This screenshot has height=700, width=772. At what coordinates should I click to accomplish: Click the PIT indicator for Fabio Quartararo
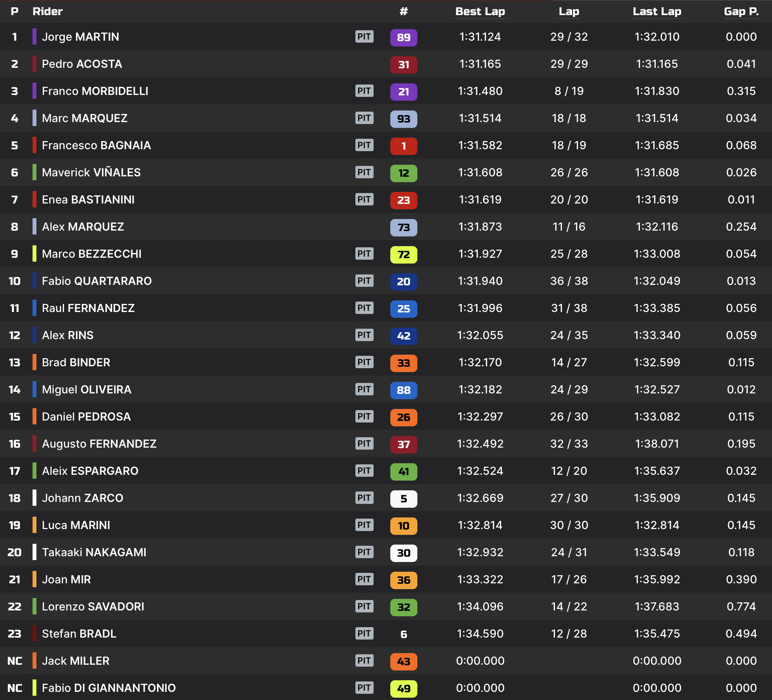[x=364, y=281]
